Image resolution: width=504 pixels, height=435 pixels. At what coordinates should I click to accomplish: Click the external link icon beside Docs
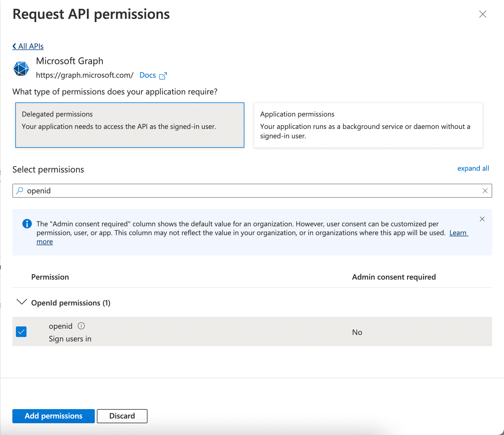(x=163, y=76)
